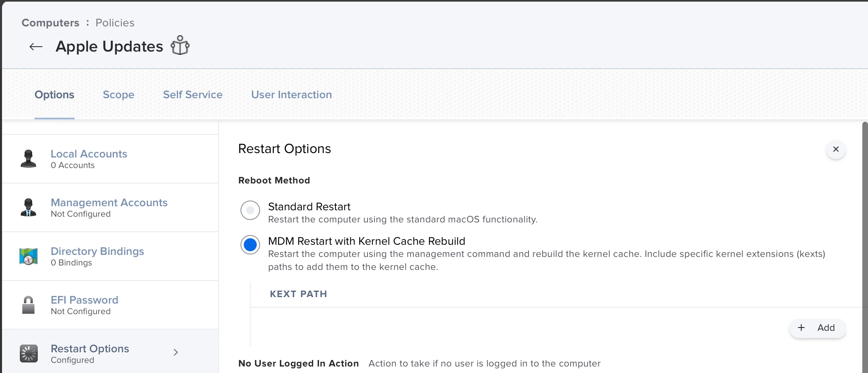Click 'Configured' status under Restart Options

[x=72, y=360]
